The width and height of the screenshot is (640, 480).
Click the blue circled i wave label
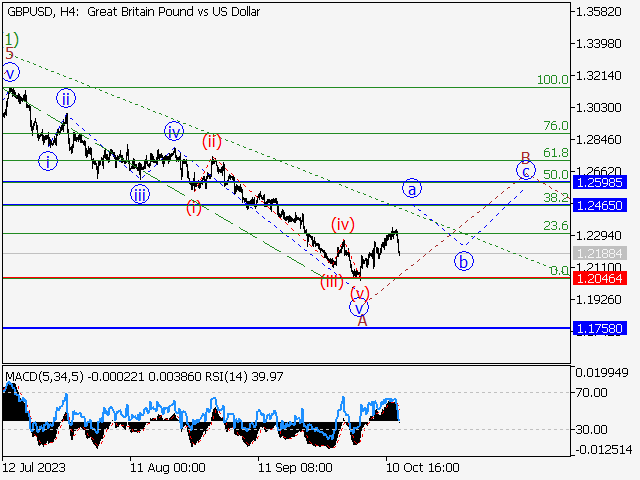pos(48,162)
